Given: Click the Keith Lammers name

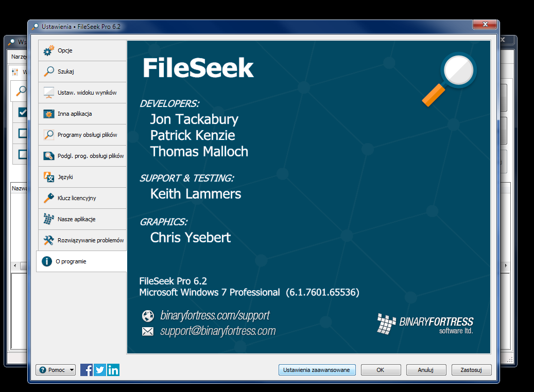Looking at the screenshot, I should point(196,194).
